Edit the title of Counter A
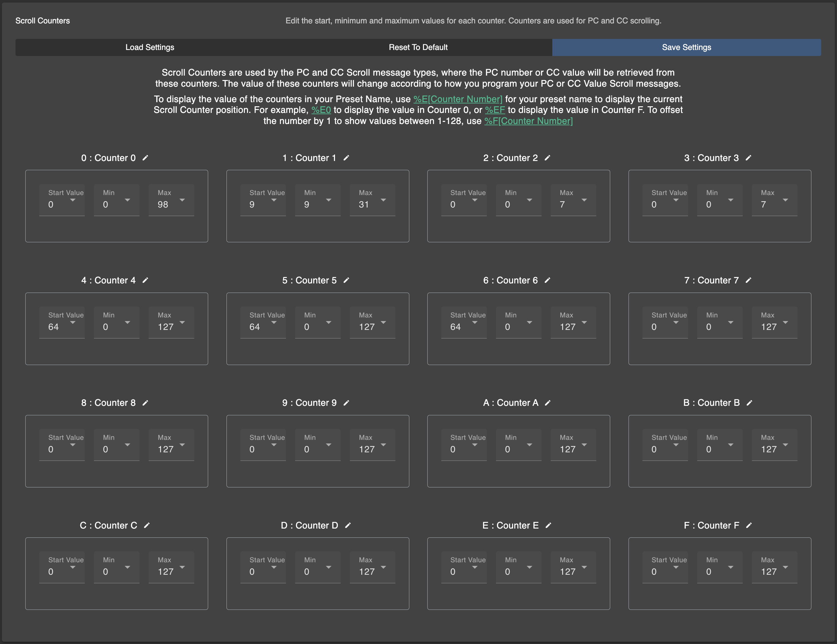The image size is (837, 644). [x=548, y=403]
